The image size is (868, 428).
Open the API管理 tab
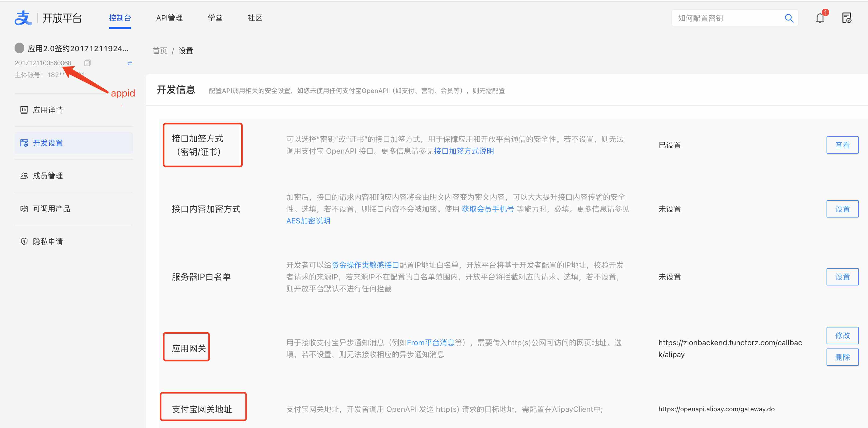tap(169, 18)
